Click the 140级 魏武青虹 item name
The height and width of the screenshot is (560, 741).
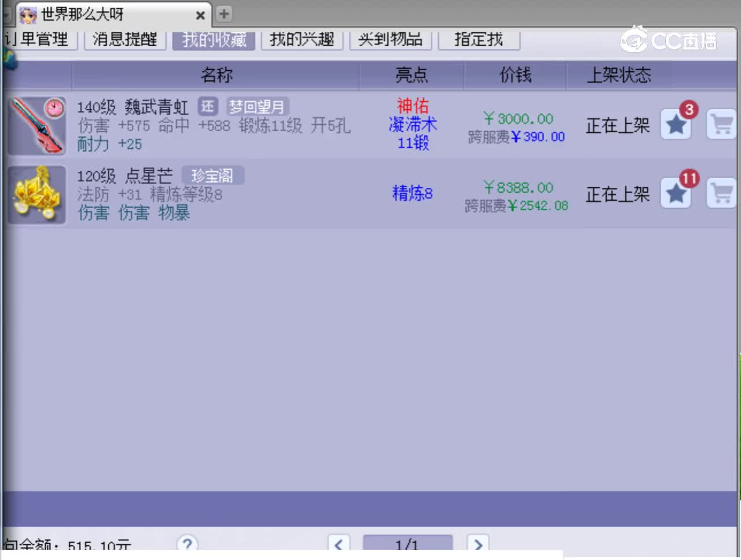click(x=133, y=107)
